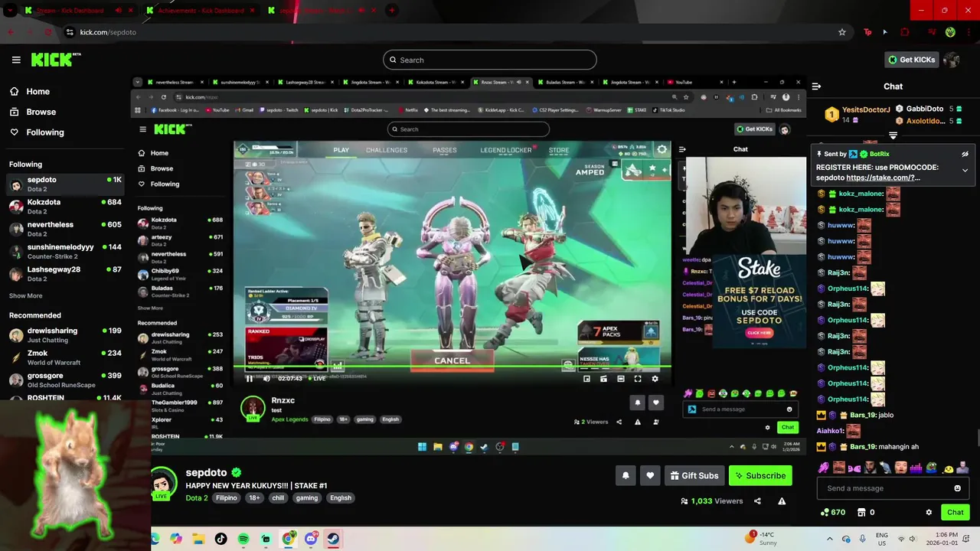This screenshot has height=551, width=980.
Task: Open the stake.com link in pinned message
Action: 883,178
